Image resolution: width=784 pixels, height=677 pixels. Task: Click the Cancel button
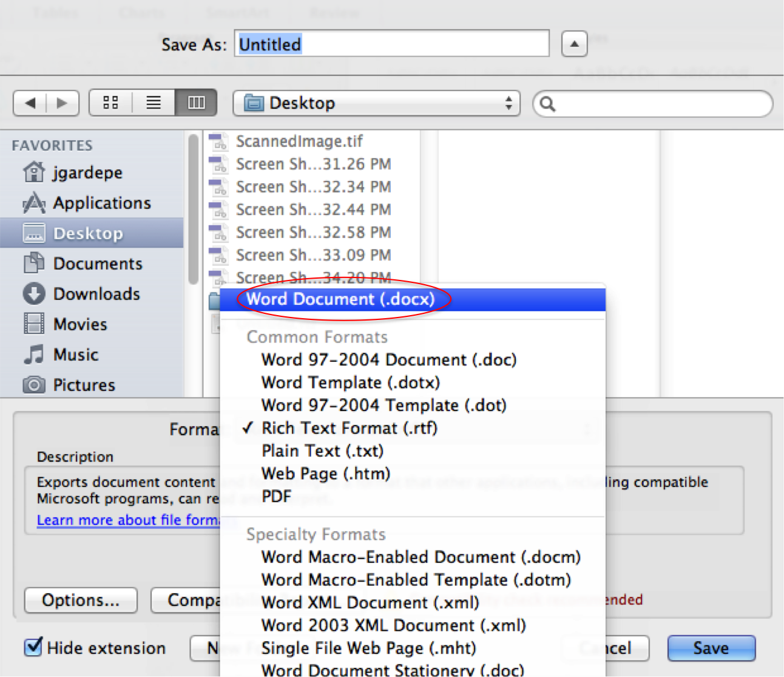point(627,648)
